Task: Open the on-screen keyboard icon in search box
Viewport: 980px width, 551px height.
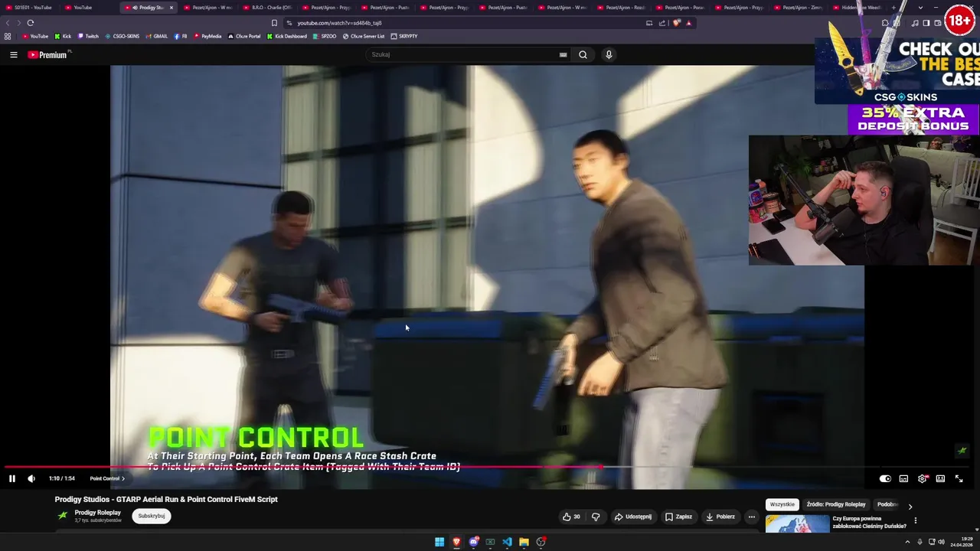Action: coord(563,54)
